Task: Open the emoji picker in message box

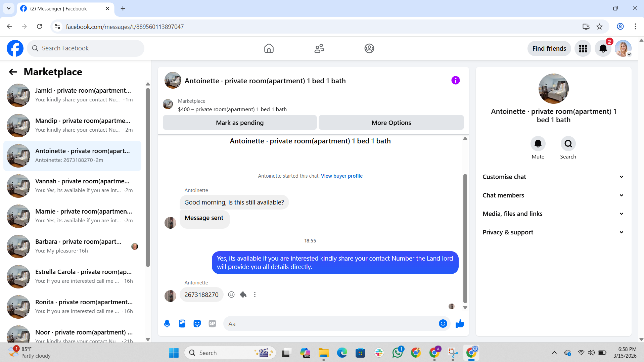Action: click(443, 324)
